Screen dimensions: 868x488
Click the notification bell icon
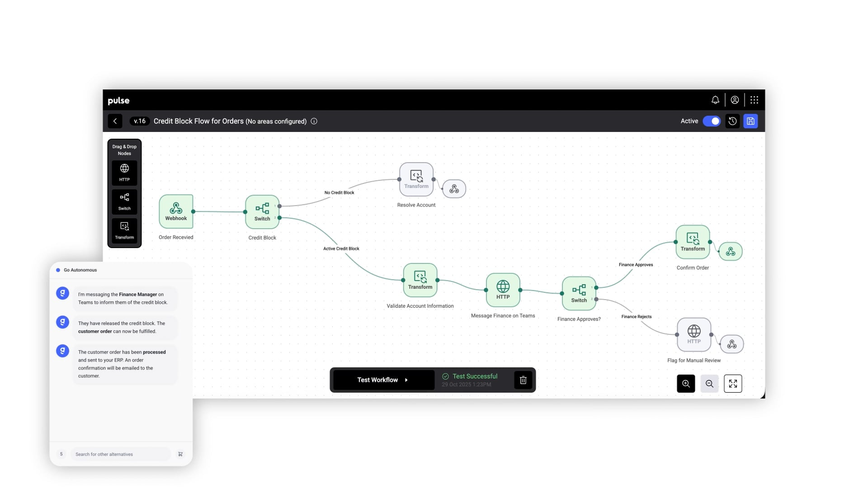pos(715,100)
